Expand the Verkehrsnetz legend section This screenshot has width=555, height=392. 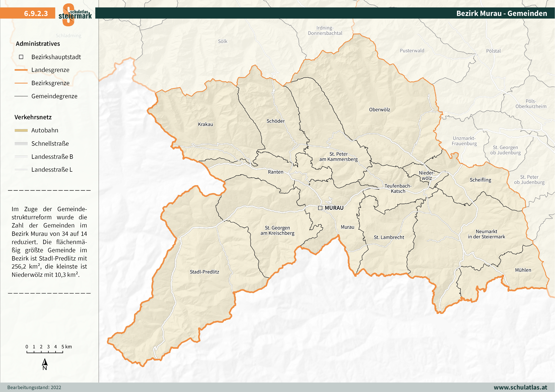coord(33,118)
